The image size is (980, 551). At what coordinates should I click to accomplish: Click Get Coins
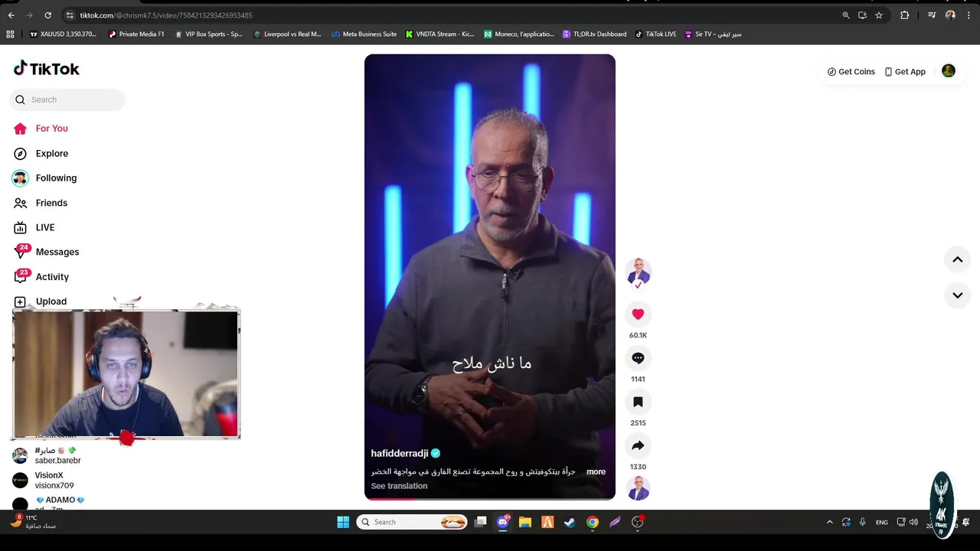pos(851,72)
